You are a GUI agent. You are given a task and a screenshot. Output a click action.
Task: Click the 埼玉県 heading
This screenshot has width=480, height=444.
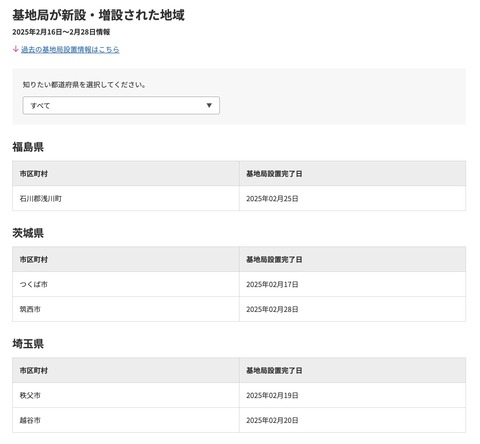28,344
